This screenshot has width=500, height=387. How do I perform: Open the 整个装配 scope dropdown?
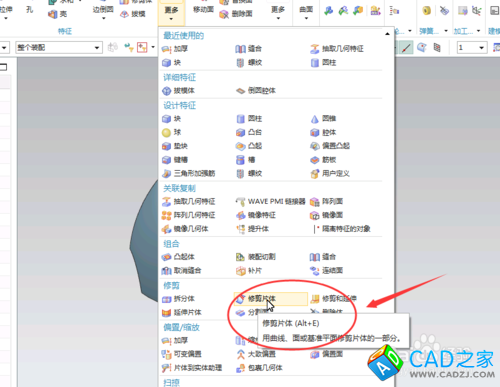click(x=58, y=48)
